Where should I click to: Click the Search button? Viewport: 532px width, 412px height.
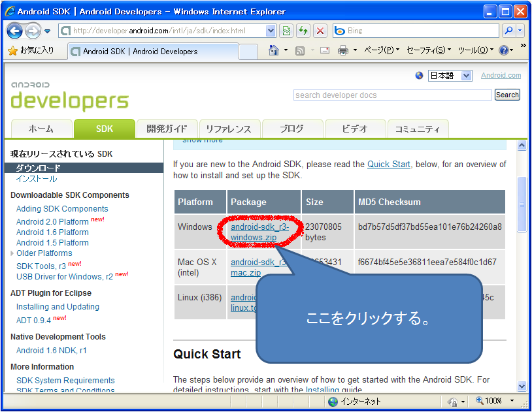pos(507,95)
